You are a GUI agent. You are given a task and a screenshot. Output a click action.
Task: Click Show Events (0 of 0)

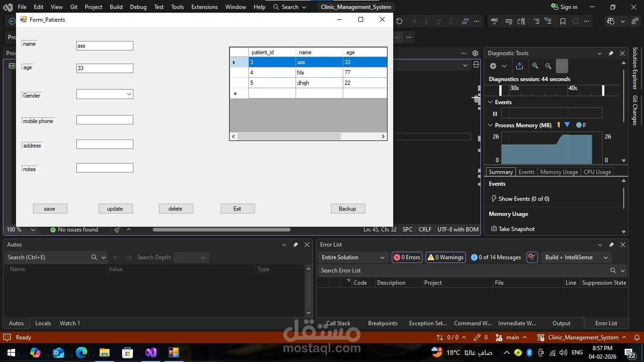coord(520,199)
